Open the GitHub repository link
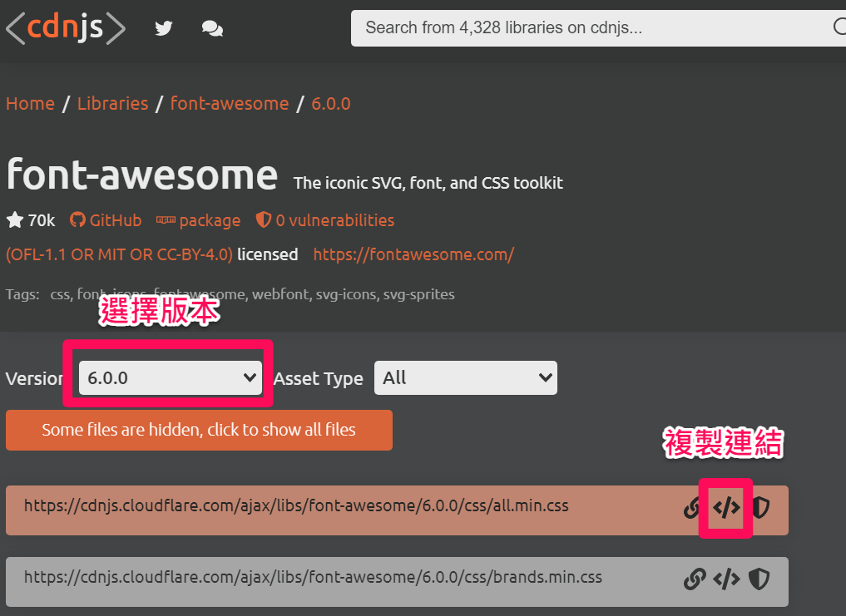The image size is (846, 616). pos(106,220)
